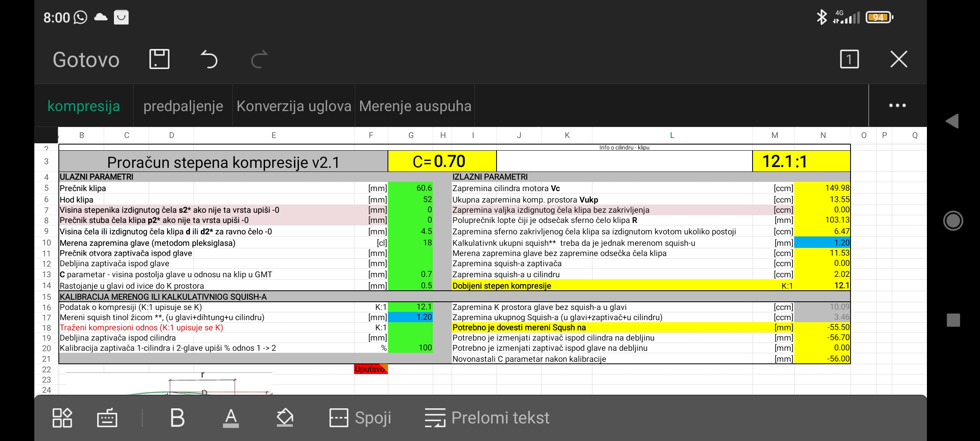Select the red Traženi kompresioni odnos label
Screen dimensions: 980x441
(x=141, y=327)
